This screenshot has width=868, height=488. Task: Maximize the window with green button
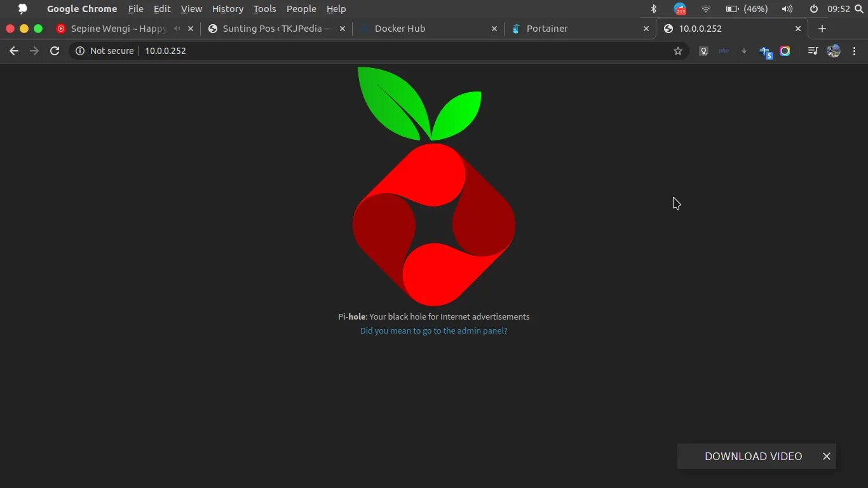pos(38,29)
